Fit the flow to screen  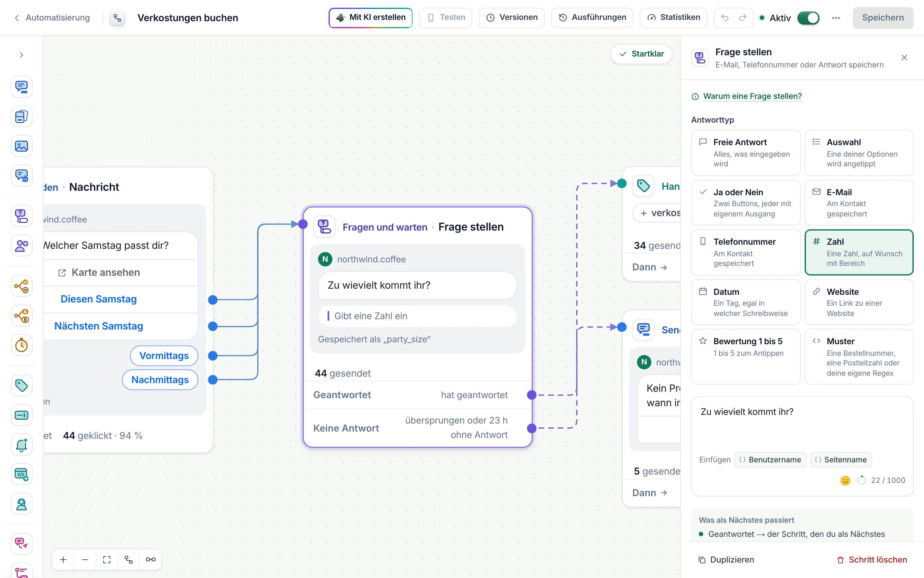coord(107,560)
